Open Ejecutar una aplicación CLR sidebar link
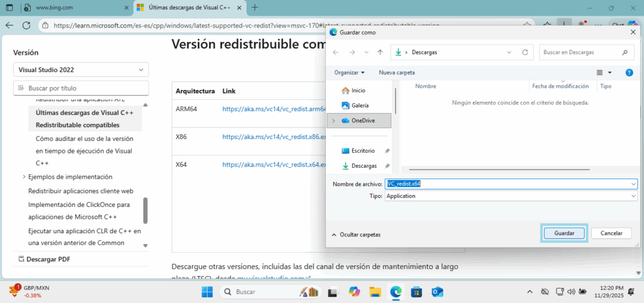The width and height of the screenshot is (644, 303). 85,237
